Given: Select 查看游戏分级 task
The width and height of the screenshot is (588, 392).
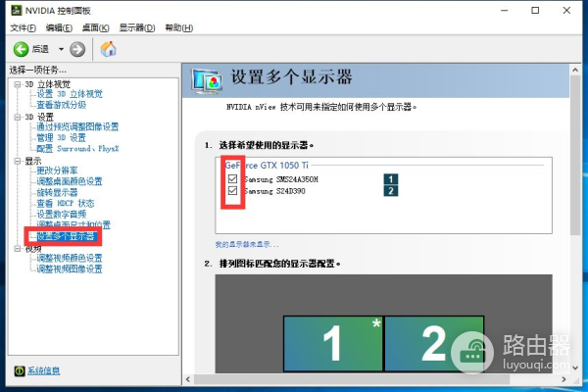Looking at the screenshot, I should click(x=61, y=105).
